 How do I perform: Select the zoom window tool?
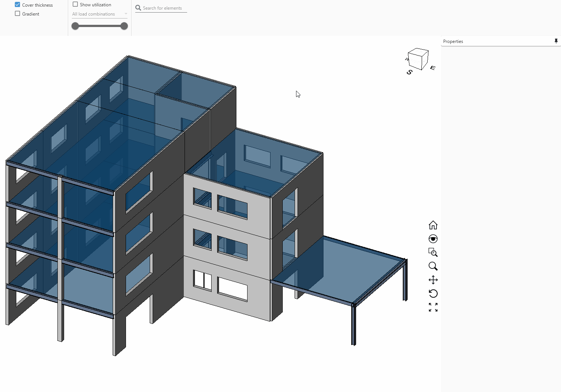pos(433,252)
